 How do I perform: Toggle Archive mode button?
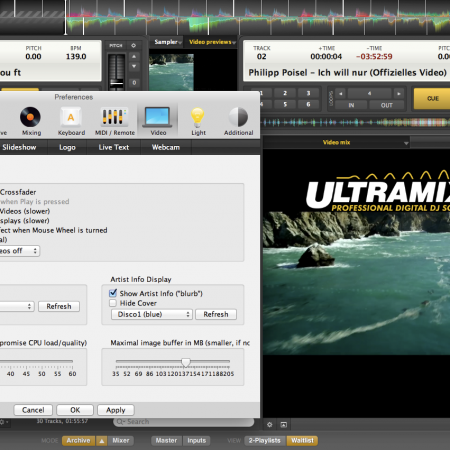click(x=78, y=441)
